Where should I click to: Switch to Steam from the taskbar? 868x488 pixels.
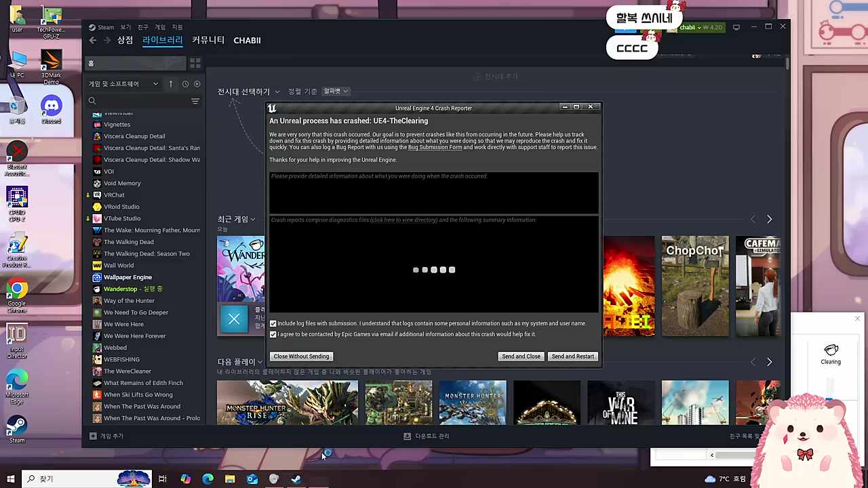[x=296, y=479]
